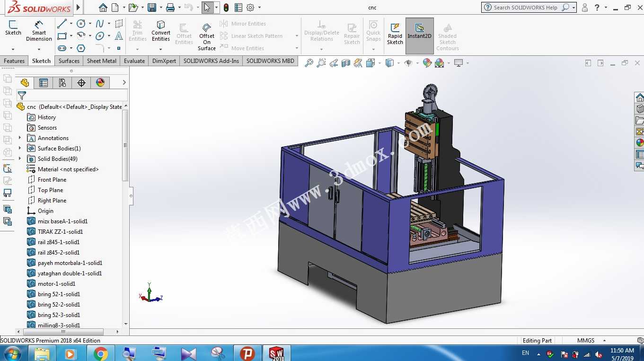Viewport: 644px width, 361px height.
Task: Click the Polygon sketch tool
Action: [81, 48]
